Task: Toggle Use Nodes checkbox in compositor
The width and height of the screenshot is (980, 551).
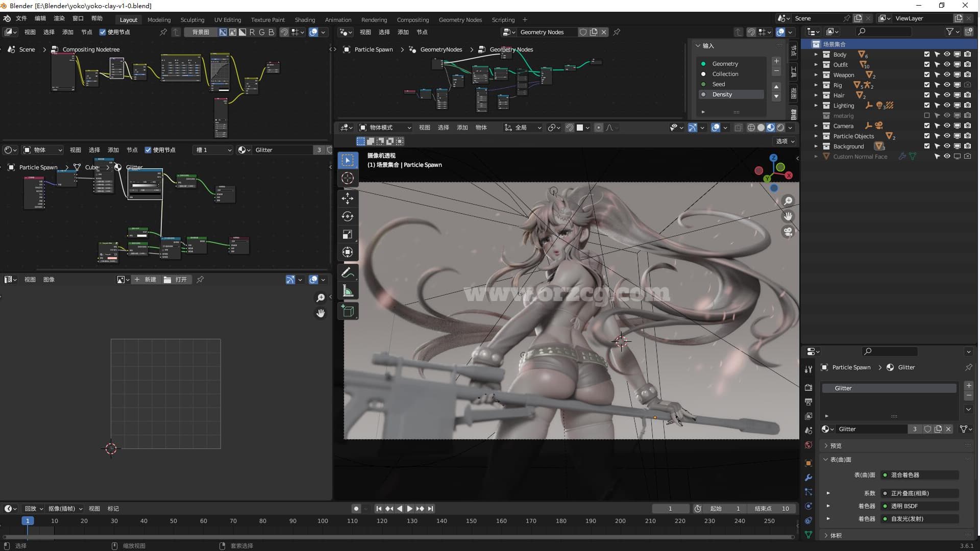Action: coord(103,32)
